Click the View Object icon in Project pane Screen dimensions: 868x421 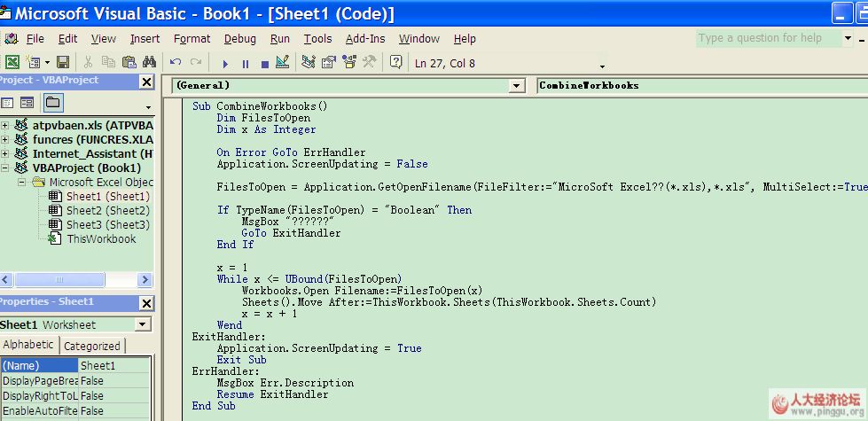[x=27, y=102]
